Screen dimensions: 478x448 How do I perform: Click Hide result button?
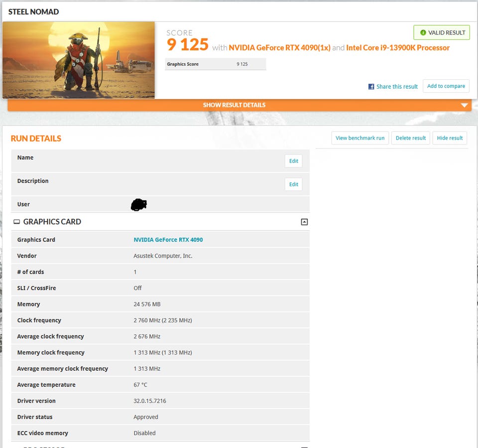(x=449, y=138)
